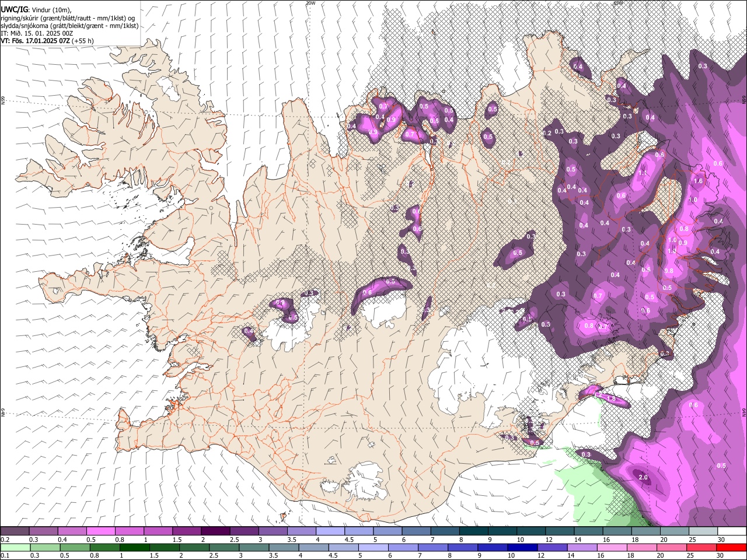This screenshot has height=560, width=747.
Task: Choose navy blue swatch labeled 10 in lower legend
Action: coord(522,547)
